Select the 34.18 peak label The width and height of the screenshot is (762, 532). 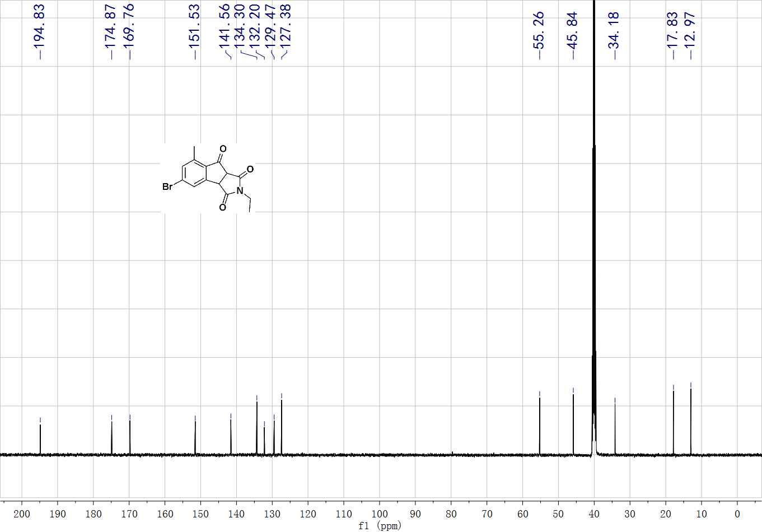pos(614,30)
